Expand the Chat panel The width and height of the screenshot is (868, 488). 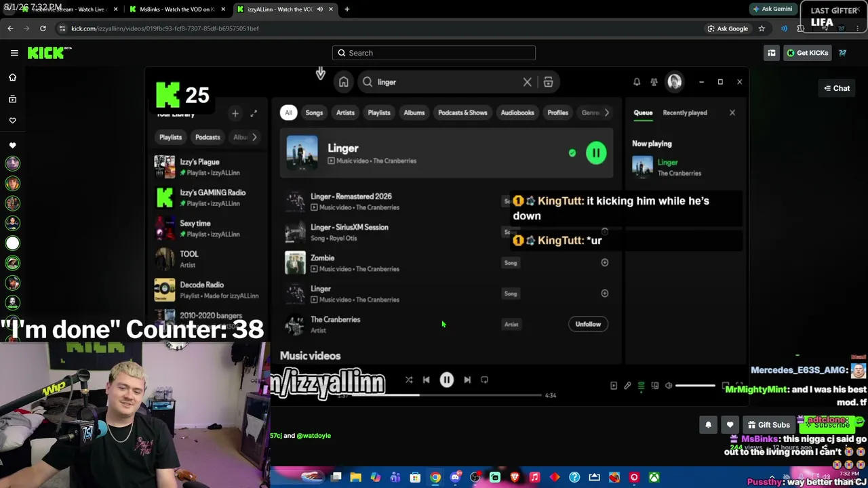837,88
